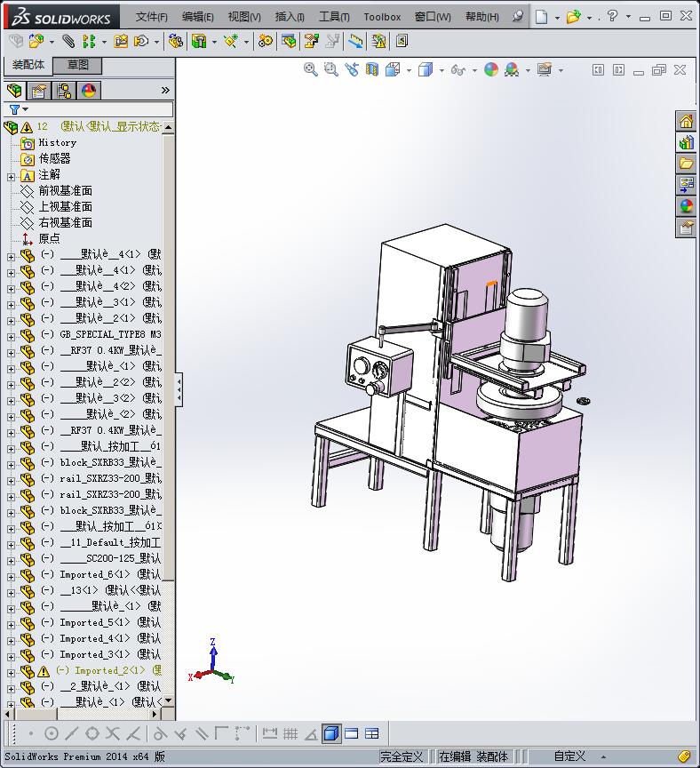Toggle the four-view layout icon

372,733
